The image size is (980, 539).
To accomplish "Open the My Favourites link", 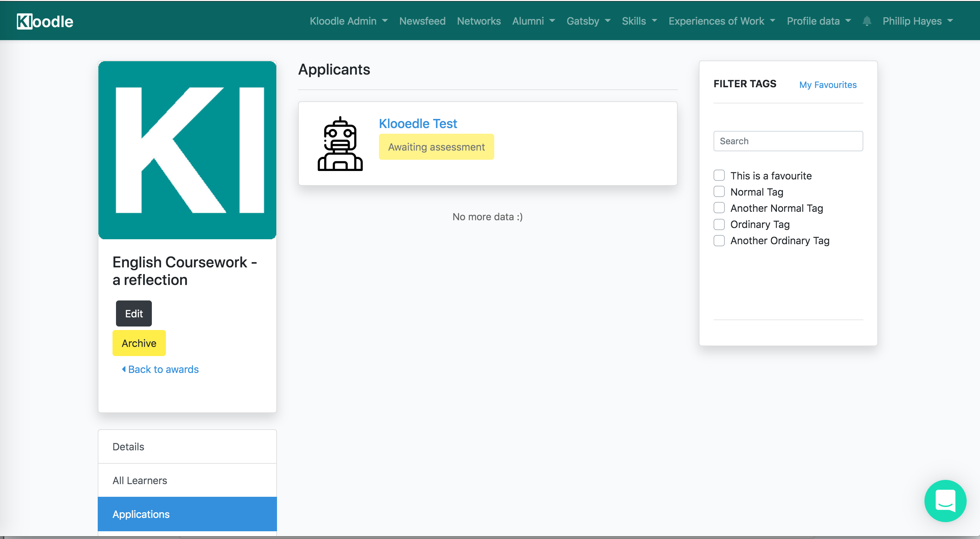I will tap(828, 84).
